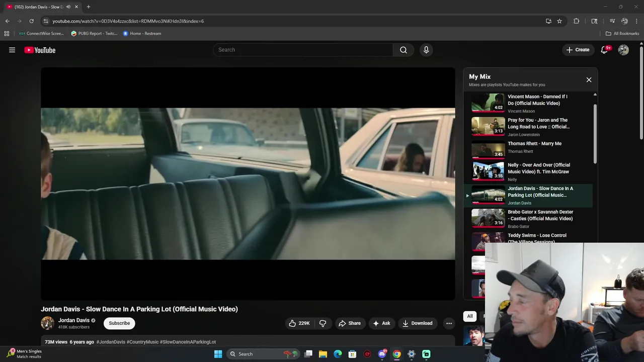Viewport: 644px width, 362px height.
Task: Click the video player to pause
Action: (x=248, y=184)
